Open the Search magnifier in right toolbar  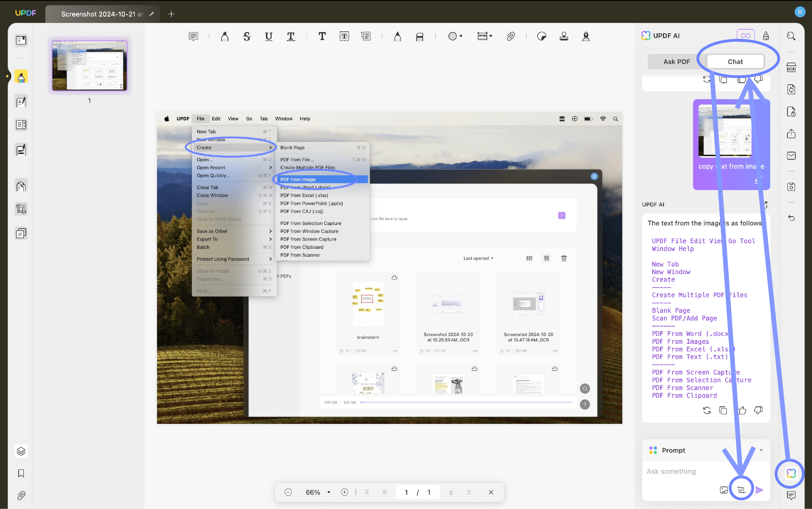(x=791, y=36)
